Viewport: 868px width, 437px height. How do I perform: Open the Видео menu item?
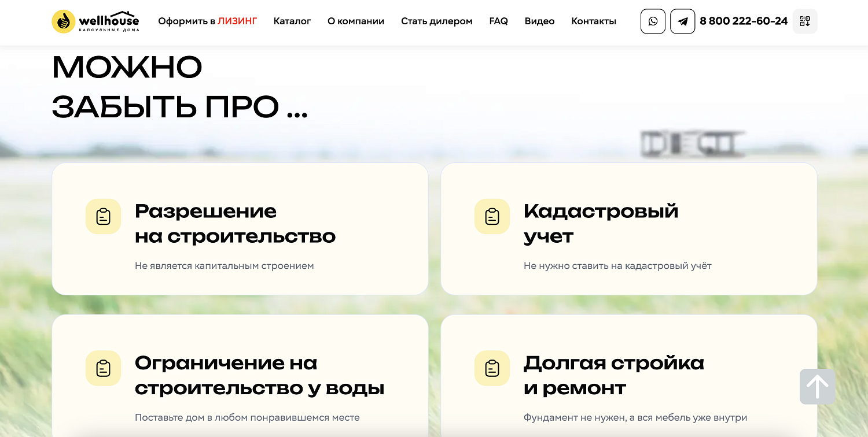click(539, 21)
